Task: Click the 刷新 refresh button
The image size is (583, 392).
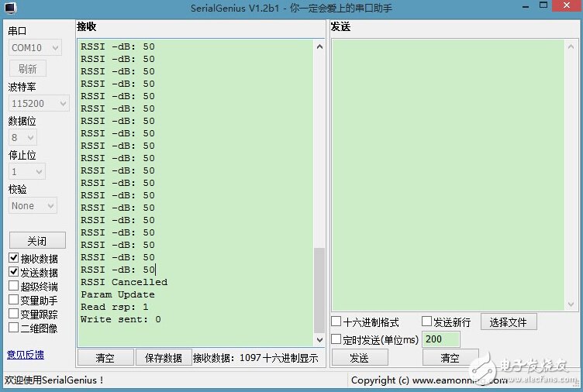Action: [27, 69]
